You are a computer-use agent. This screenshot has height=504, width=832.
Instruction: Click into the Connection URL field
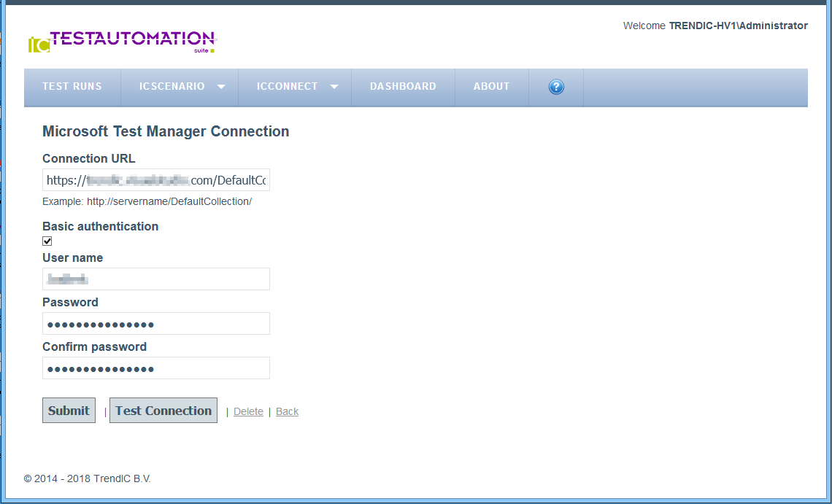[x=155, y=180]
